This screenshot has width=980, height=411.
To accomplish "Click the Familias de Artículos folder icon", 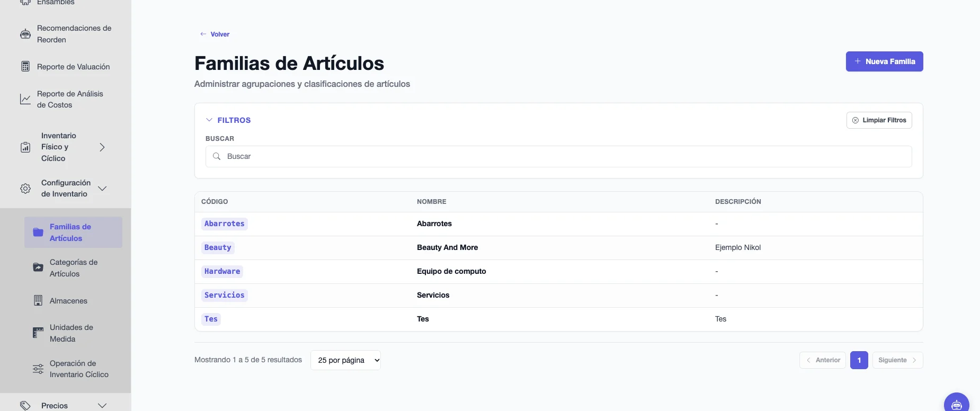I will (x=38, y=232).
